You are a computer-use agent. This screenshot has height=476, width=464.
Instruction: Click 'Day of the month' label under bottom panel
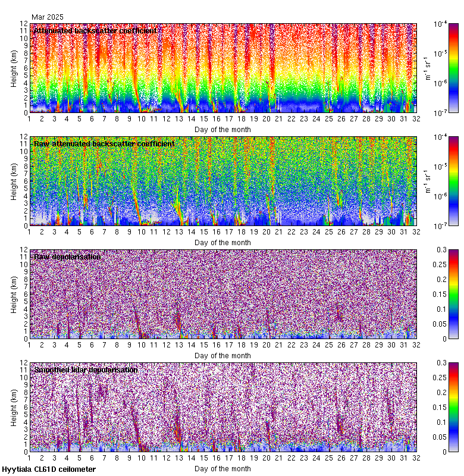pos(222,468)
